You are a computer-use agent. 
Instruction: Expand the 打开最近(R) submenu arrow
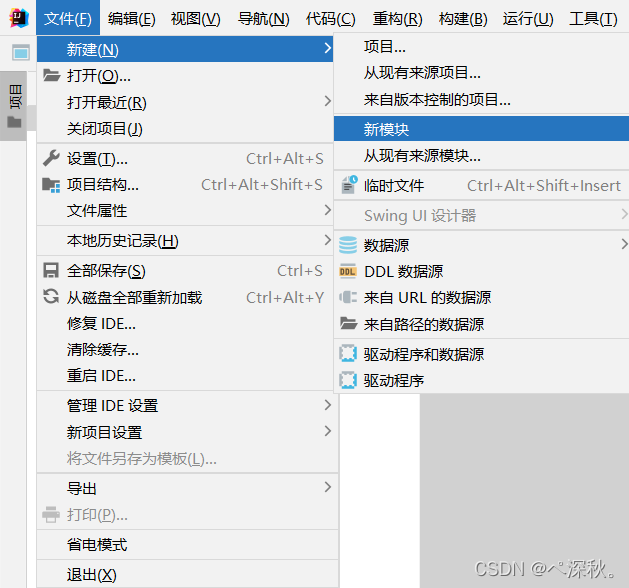pos(327,101)
